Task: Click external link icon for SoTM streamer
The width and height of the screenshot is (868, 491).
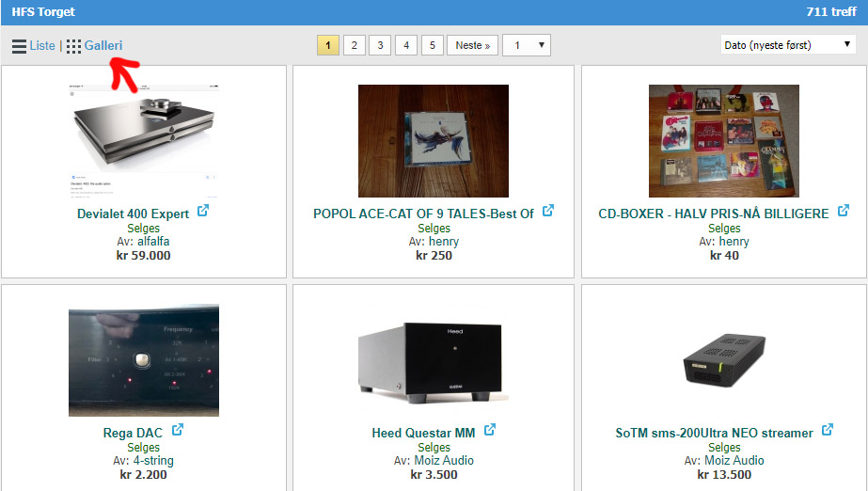Action: click(828, 430)
